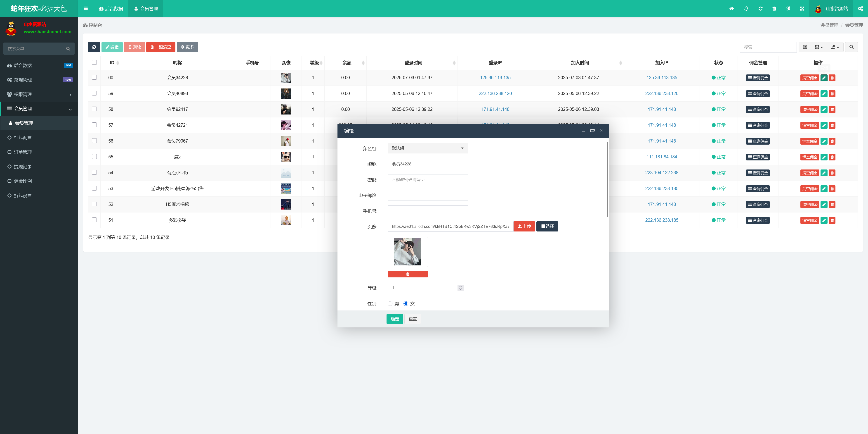Click the pencil edit icon for member 59
Image resolution: width=868 pixels, height=434 pixels.
click(824, 94)
